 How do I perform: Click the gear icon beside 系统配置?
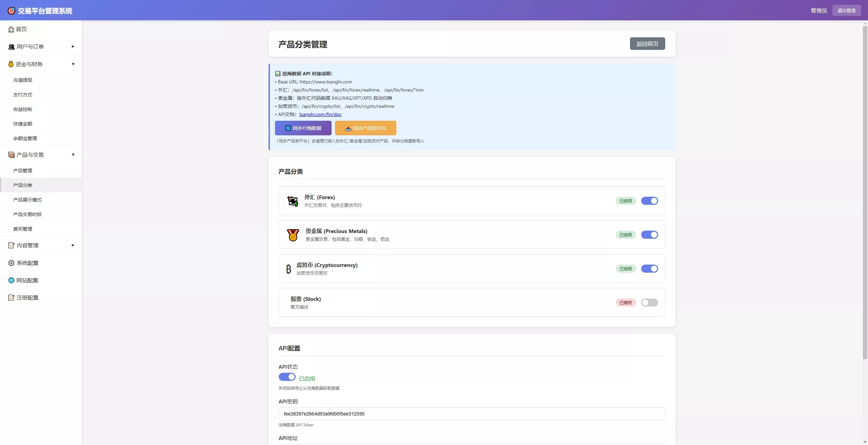[x=11, y=263]
